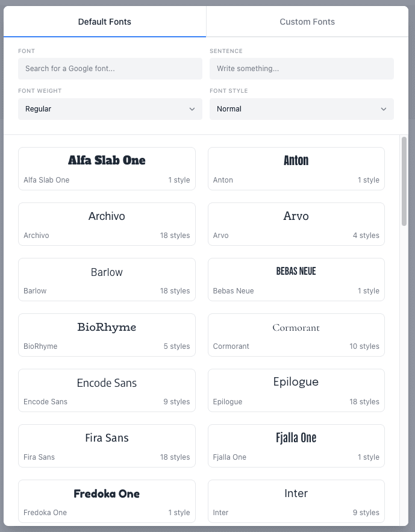Open the Font Weight dropdown
415x532 pixels.
point(110,109)
